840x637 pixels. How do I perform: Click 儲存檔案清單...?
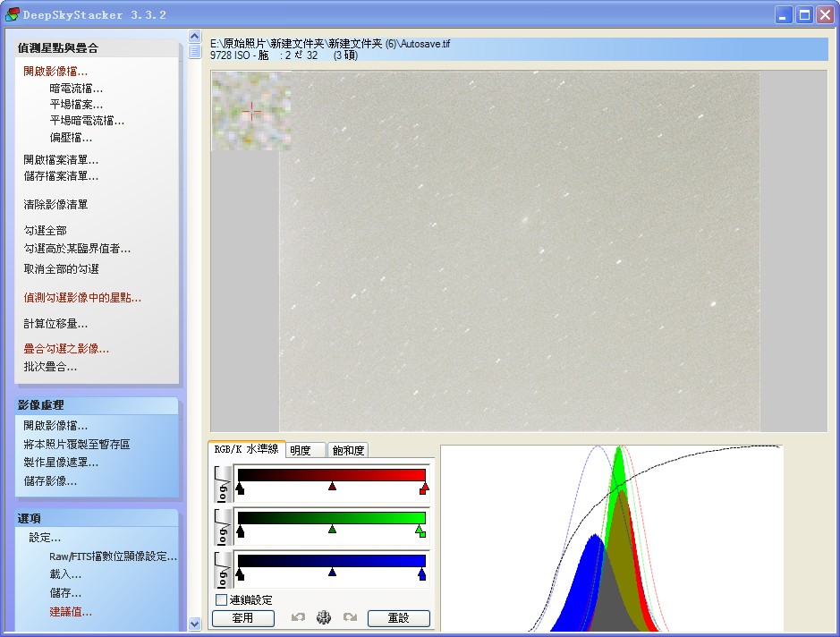pos(61,175)
